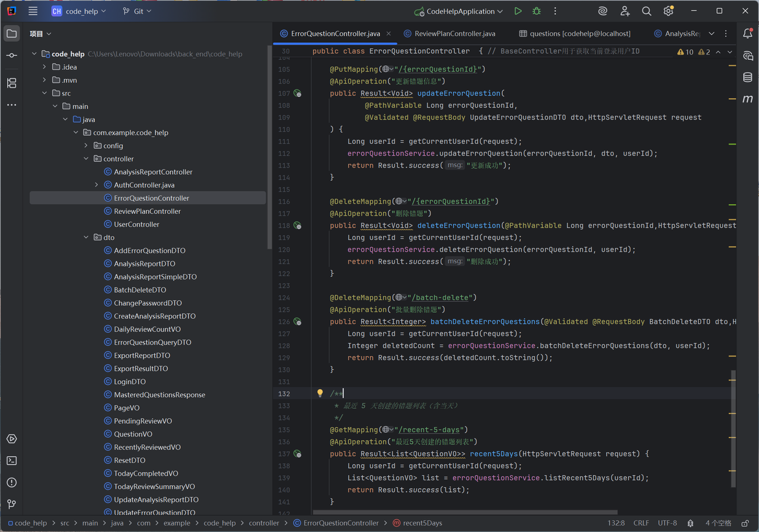This screenshot has width=759, height=532.
Task: Click recent5Days breadcrumb
Action: click(x=417, y=523)
